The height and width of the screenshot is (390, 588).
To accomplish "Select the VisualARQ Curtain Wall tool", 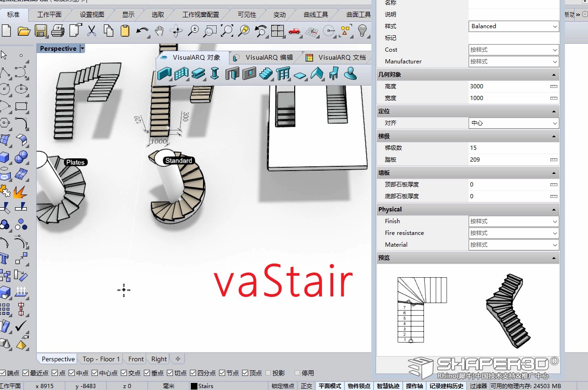I will 181,73.
